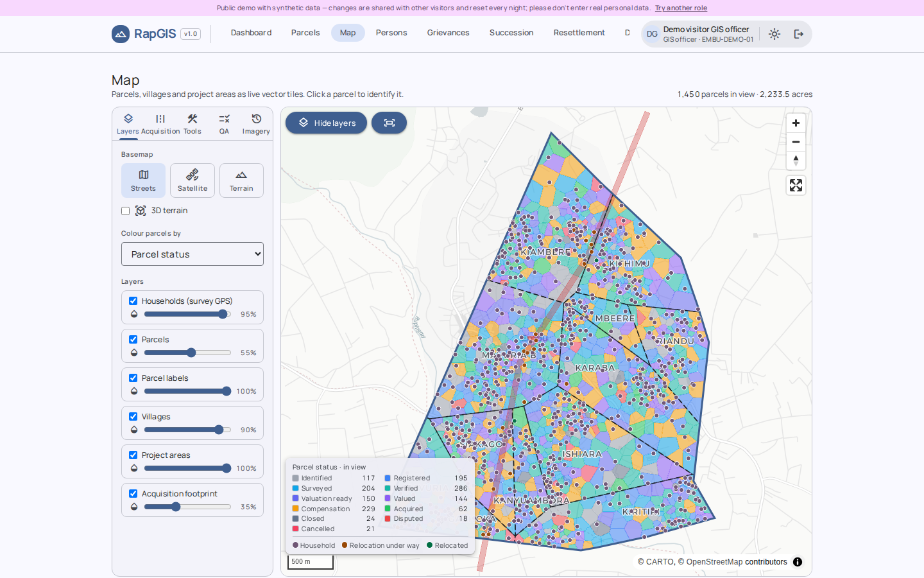Uncheck the Project areas layer

133,455
